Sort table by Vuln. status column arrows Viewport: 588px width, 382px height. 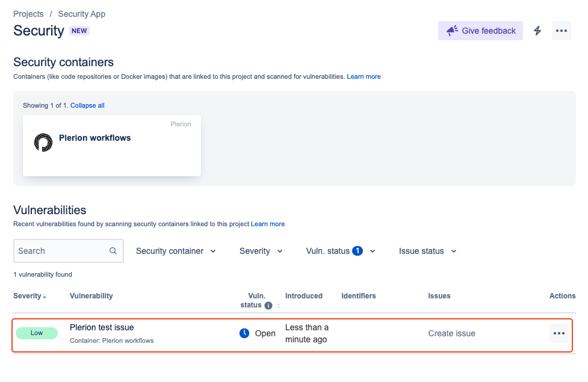coord(279,306)
